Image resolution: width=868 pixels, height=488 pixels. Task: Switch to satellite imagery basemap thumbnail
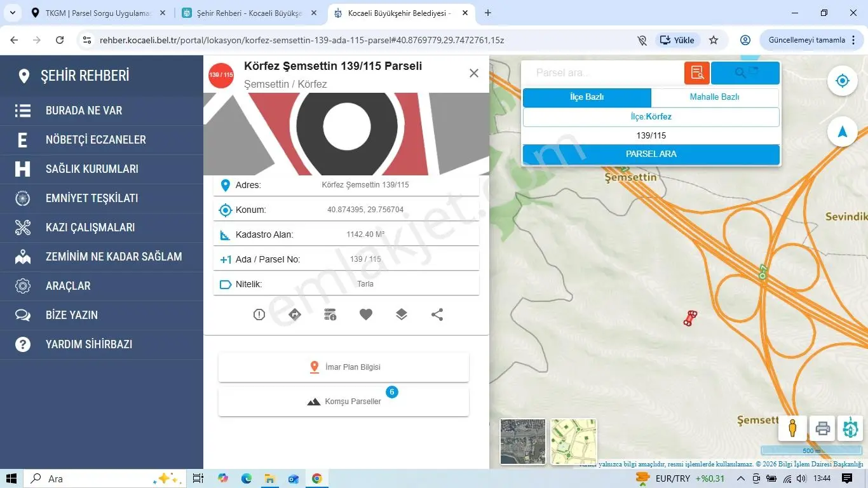click(523, 442)
